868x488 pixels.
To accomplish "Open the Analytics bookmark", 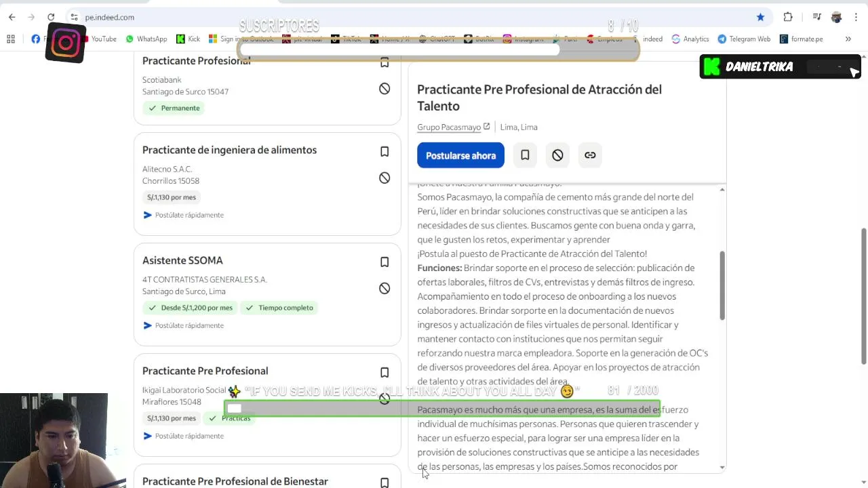I will click(690, 39).
